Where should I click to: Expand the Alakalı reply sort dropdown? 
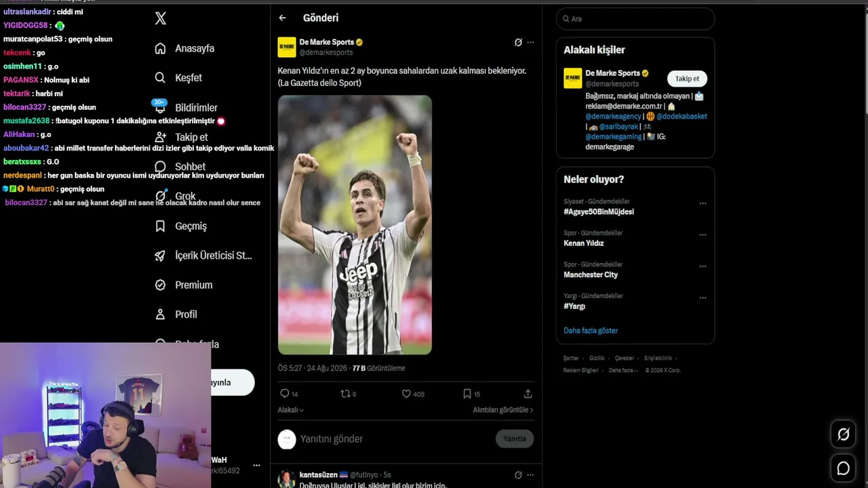click(290, 410)
